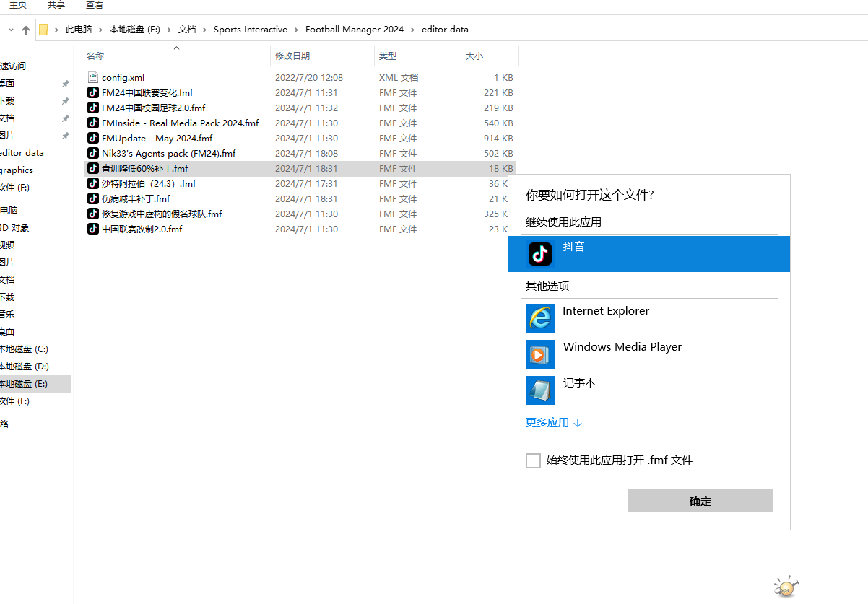The height and width of the screenshot is (604, 868).
Task: Select file name config.xml
Action: click(x=123, y=77)
